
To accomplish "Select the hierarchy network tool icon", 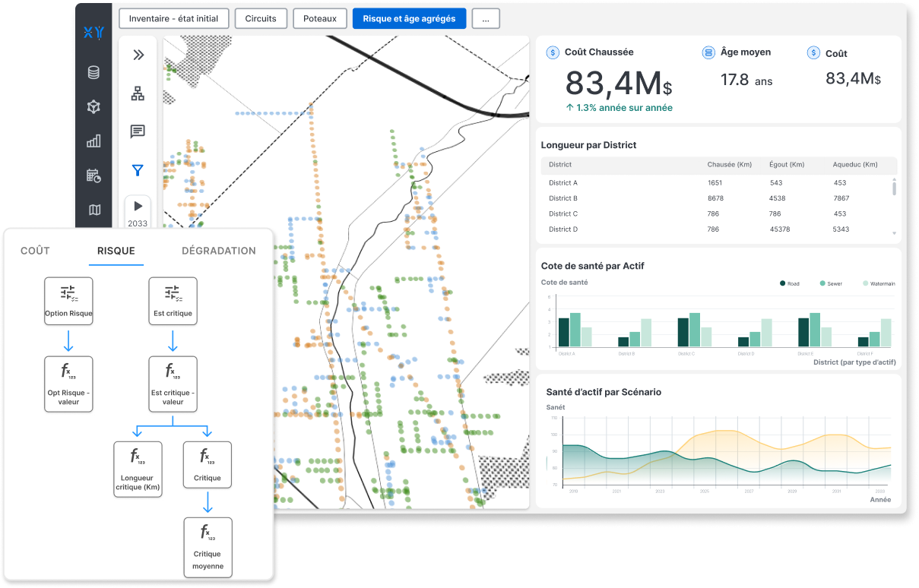I will point(138,93).
